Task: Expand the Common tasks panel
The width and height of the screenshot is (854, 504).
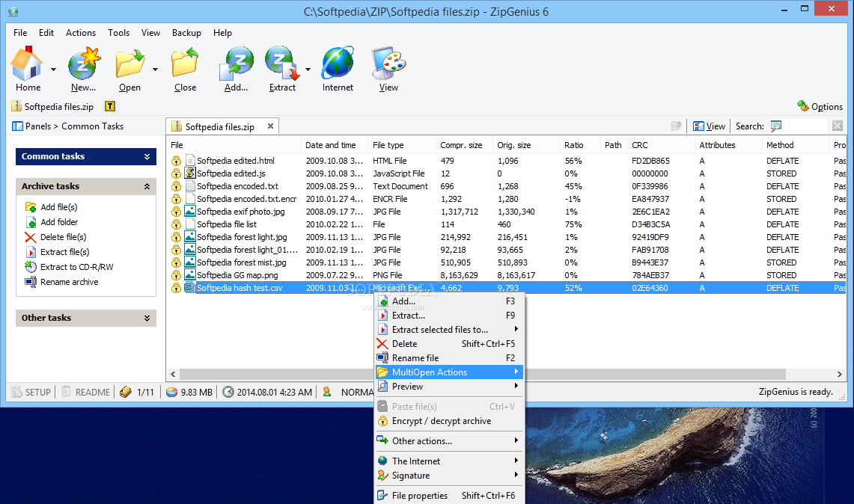Action: [x=147, y=156]
